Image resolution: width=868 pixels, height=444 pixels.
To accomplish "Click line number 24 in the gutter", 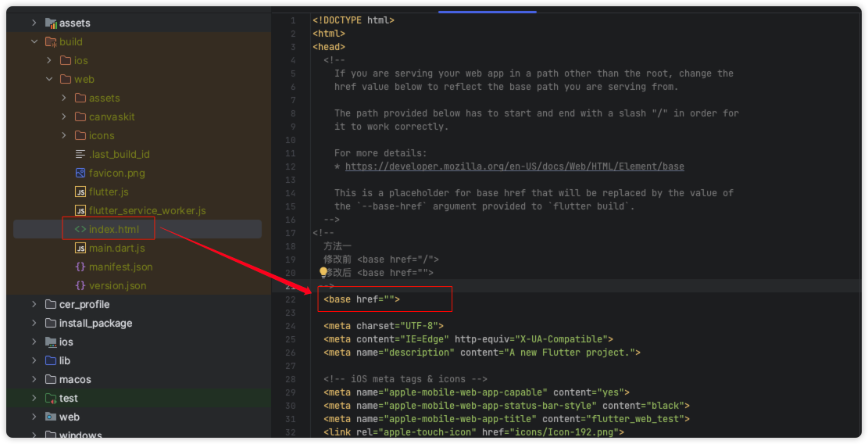I will [x=291, y=326].
